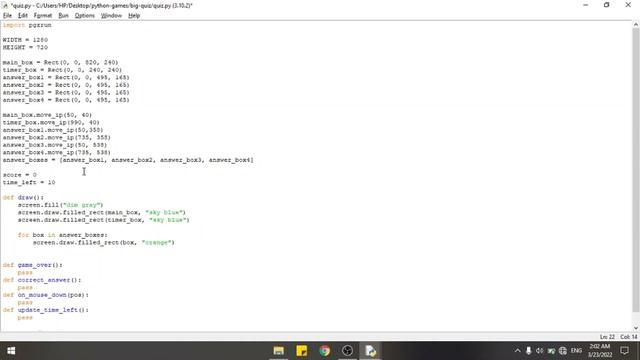The image size is (640, 360).
Task: Open OBS Studio from taskbar
Action: [x=347, y=351]
